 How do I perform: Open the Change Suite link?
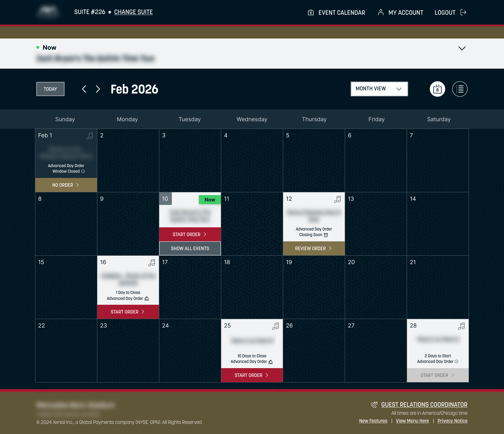click(133, 12)
